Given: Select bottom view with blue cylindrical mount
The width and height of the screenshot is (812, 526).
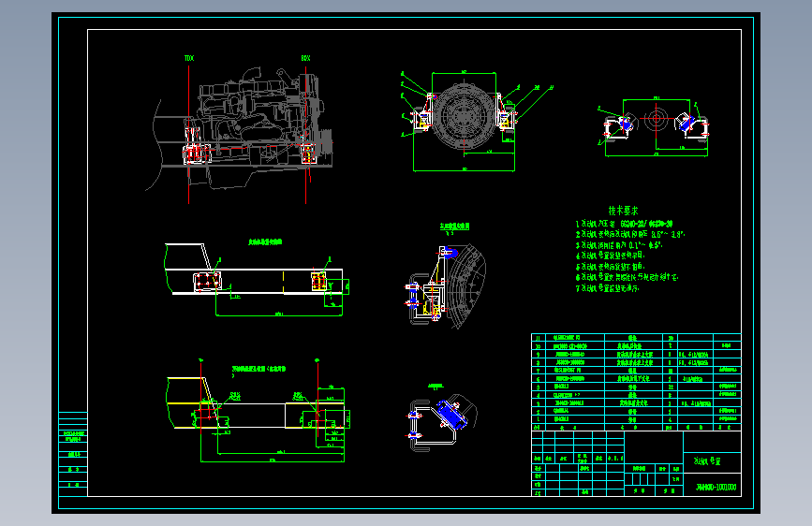Looking at the screenshot, I should click(x=441, y=422).
